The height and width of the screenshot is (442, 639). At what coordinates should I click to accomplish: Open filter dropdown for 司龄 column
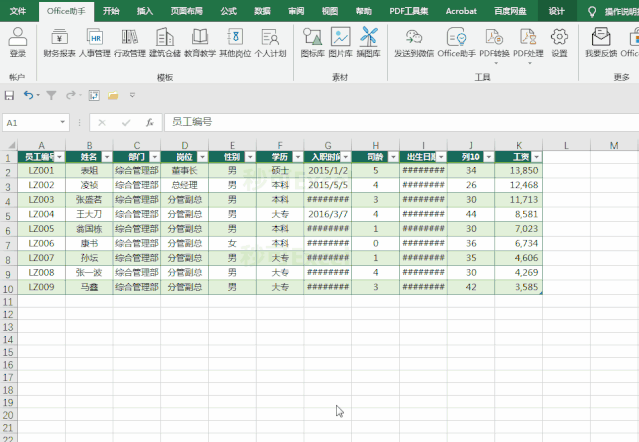(x=393, y=157)
